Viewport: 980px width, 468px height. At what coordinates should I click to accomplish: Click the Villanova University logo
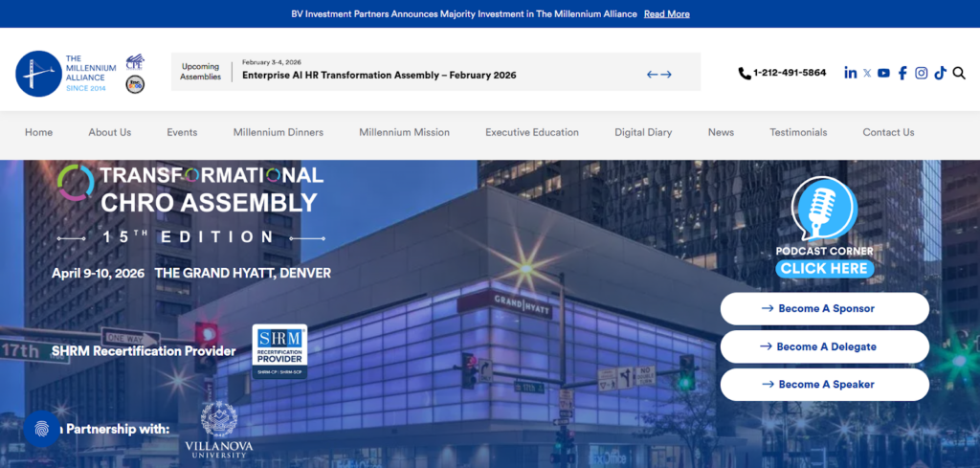(219, 431)
